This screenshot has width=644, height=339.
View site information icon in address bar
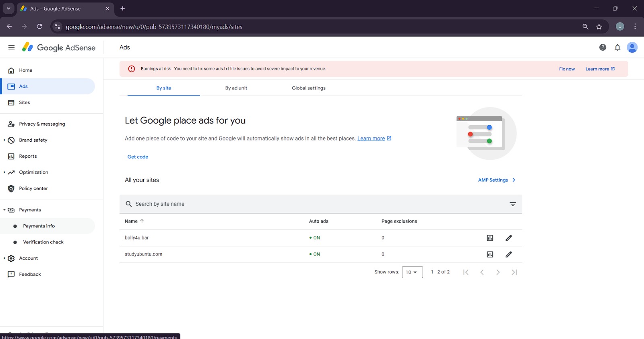58,27
